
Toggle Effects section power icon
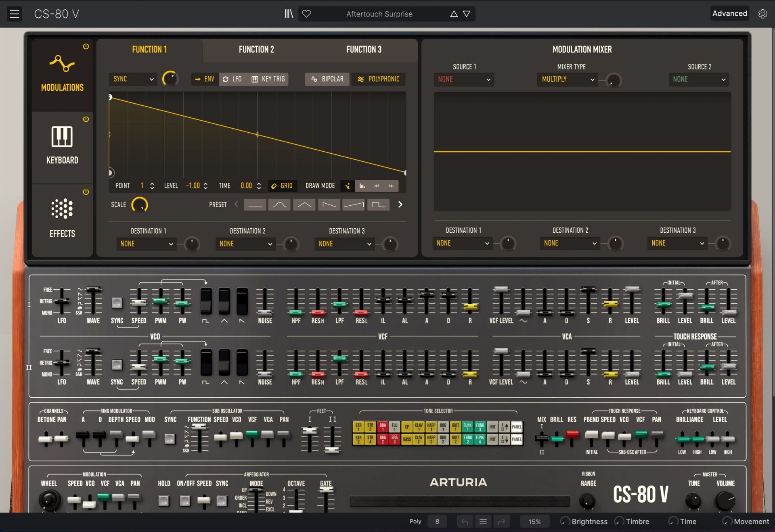coord(86,192)
